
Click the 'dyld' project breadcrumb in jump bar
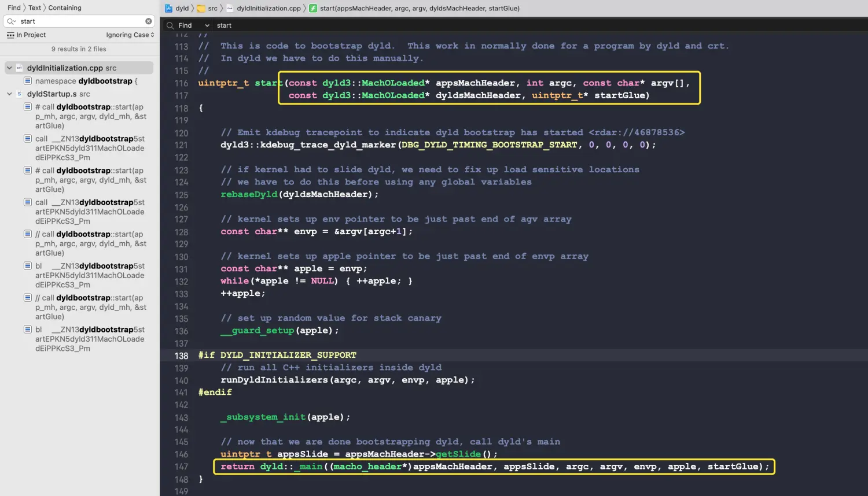point(182,8)
